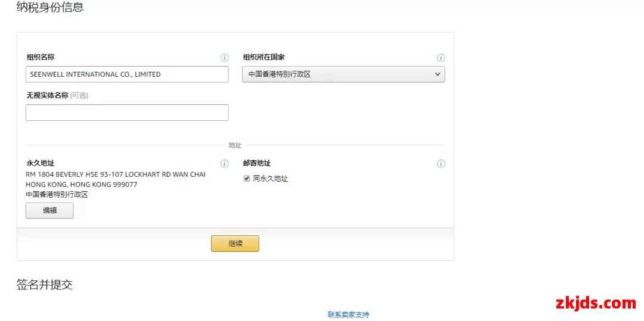Click the yellow 继续 button
Screen dimensions: 644x321
tap(235, 244)
